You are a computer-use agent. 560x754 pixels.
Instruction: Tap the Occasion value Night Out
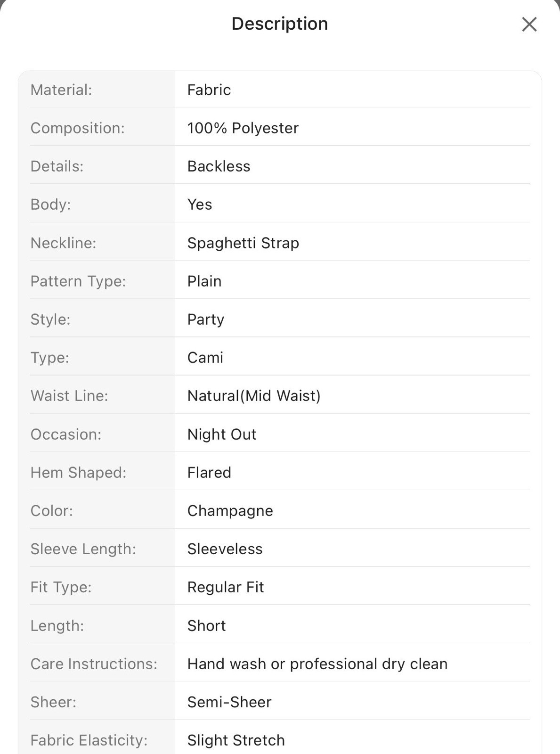[222, 434]
